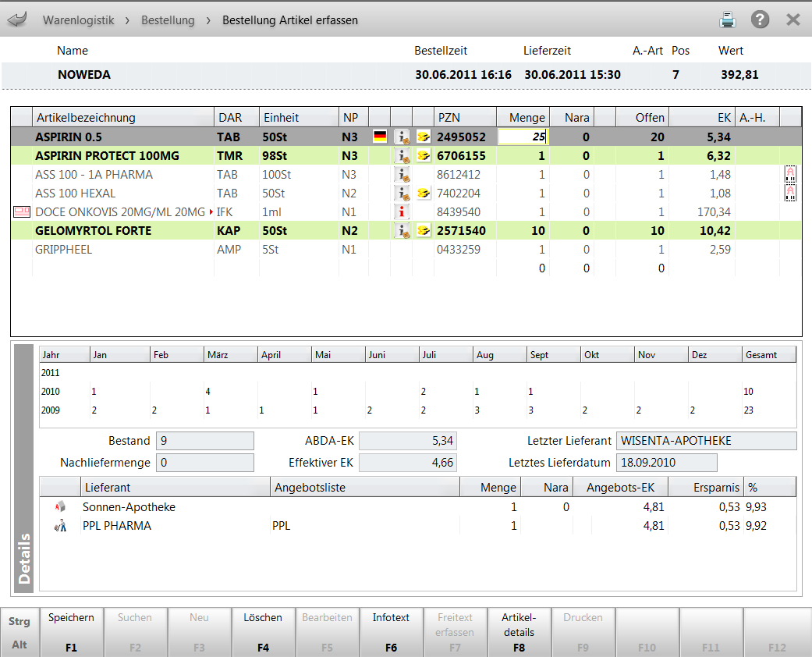Select the ASPIRIN 0.5 article row

tap(406, 137)
